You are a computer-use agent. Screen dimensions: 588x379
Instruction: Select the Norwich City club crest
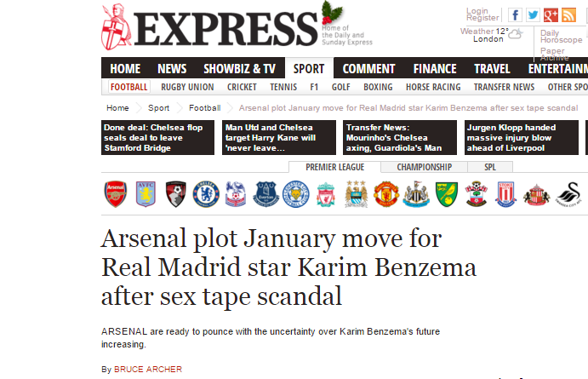click(x=446, y=194)
